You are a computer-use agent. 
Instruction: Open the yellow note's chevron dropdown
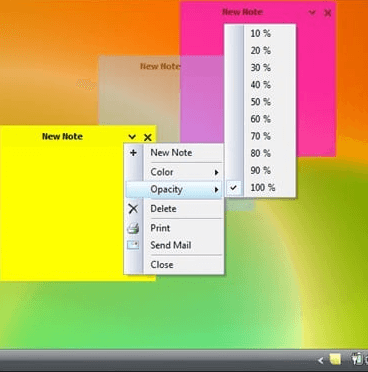(x=132, y=137)
